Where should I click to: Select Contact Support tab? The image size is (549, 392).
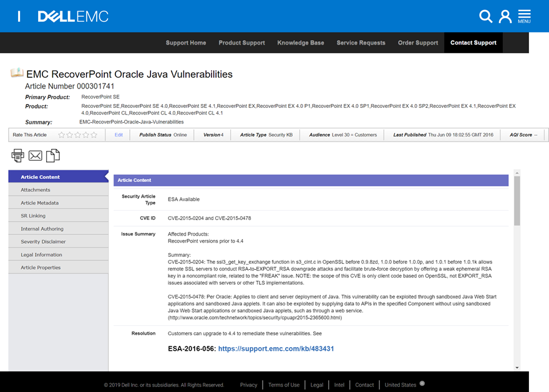pos(474,42)
